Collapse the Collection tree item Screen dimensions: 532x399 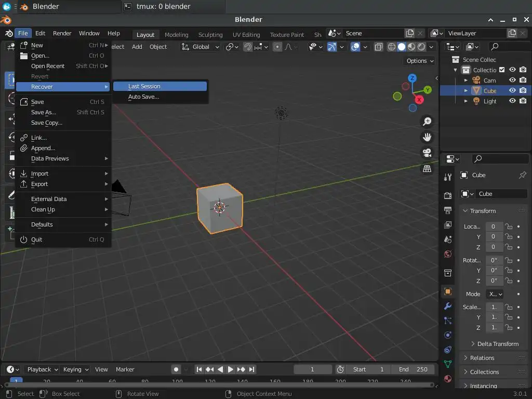click(x=455, y=70)
